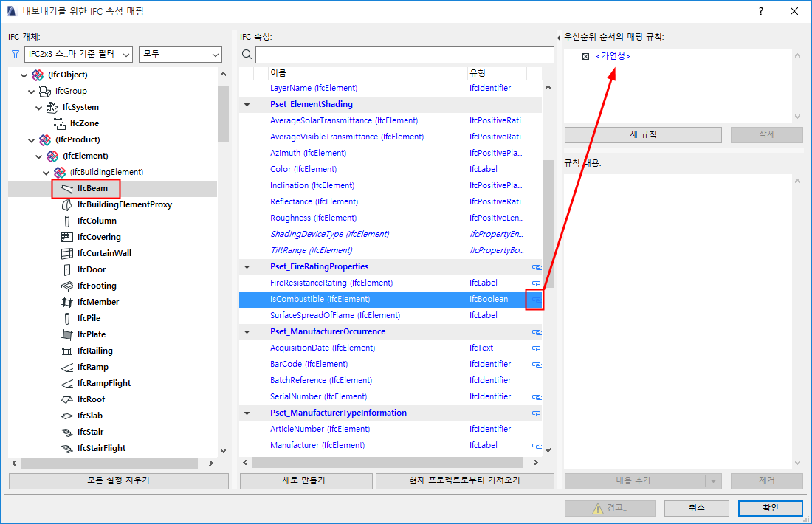Click the filter funnel icon
Image resolution: width=812 pixels, height=524 pixels.
point(15,55)
